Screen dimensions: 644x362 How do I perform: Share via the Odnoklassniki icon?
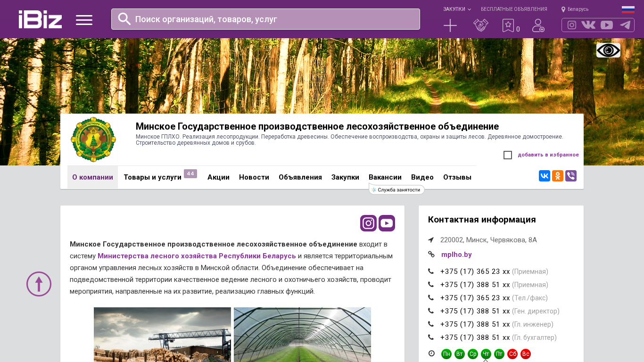point(558,176)
